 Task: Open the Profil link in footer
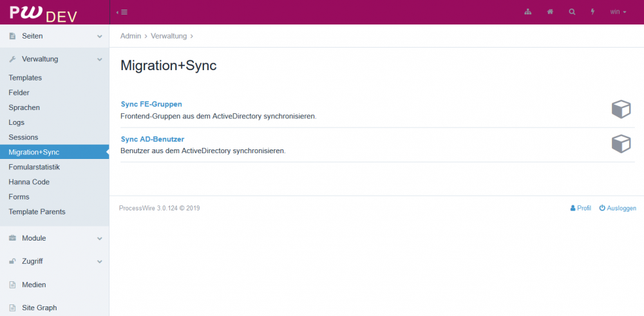coord(581,209)
